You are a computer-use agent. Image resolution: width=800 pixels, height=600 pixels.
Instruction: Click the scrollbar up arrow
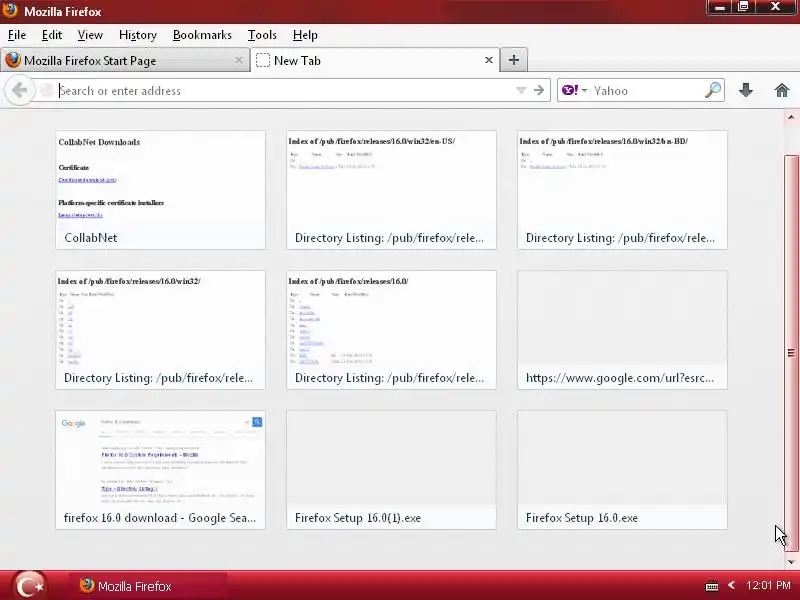(791, 117)
